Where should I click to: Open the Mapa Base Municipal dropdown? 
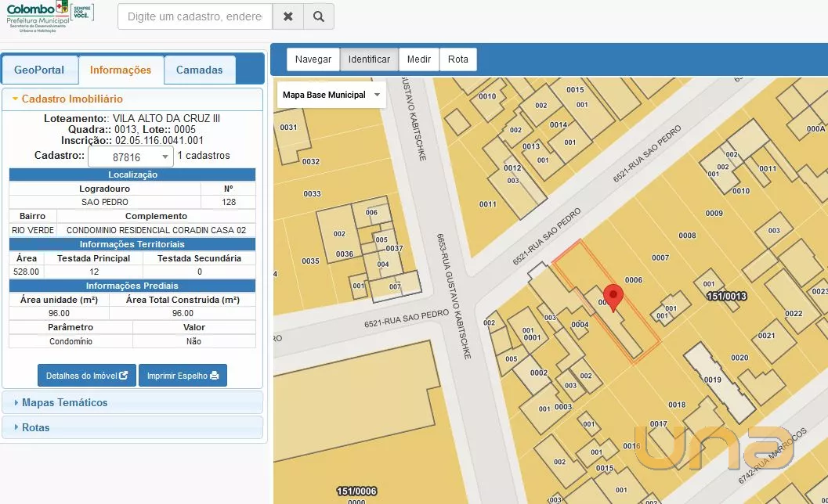coord(331,95)
